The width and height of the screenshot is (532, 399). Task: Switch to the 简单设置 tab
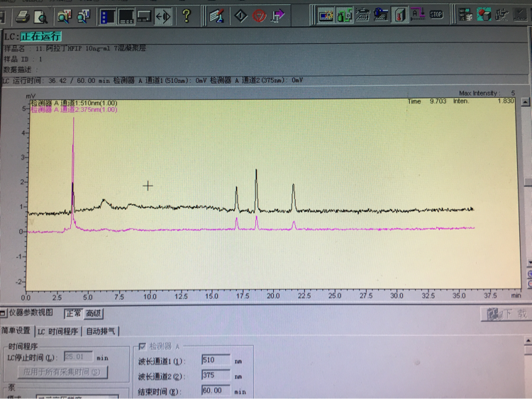click(x=16, y=330)
